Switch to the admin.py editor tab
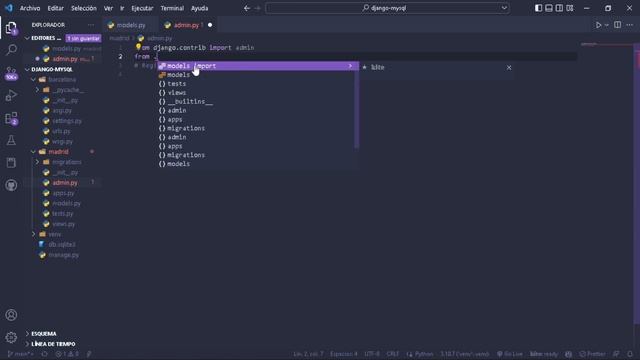This screenshot has height=360, width=640. click(x=189, y=25)
